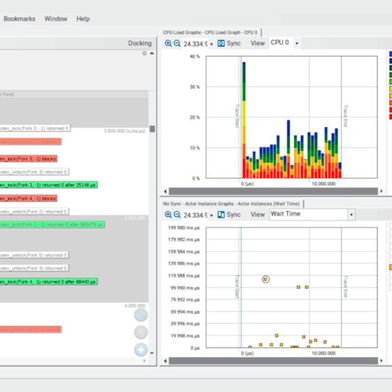Select the mutex_lock(Fork 5, -1) returned 0 label
This screenshot has height=392, width=392.
35,128
